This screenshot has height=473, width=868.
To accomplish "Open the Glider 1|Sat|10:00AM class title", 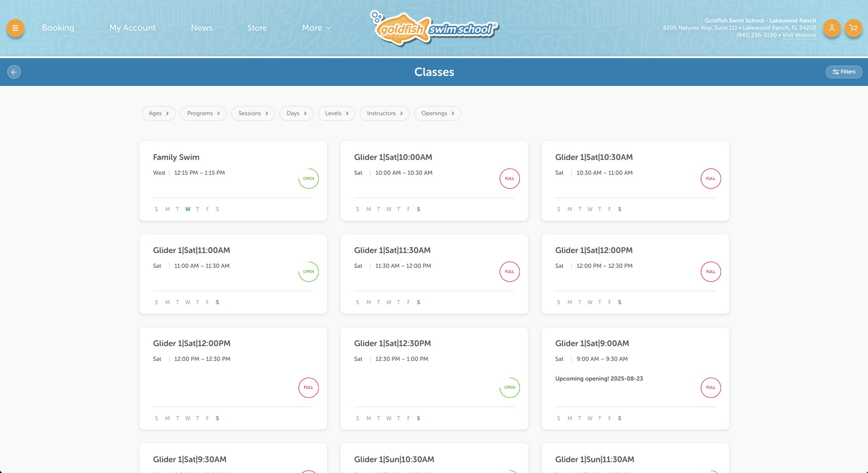I will point(393,157).
